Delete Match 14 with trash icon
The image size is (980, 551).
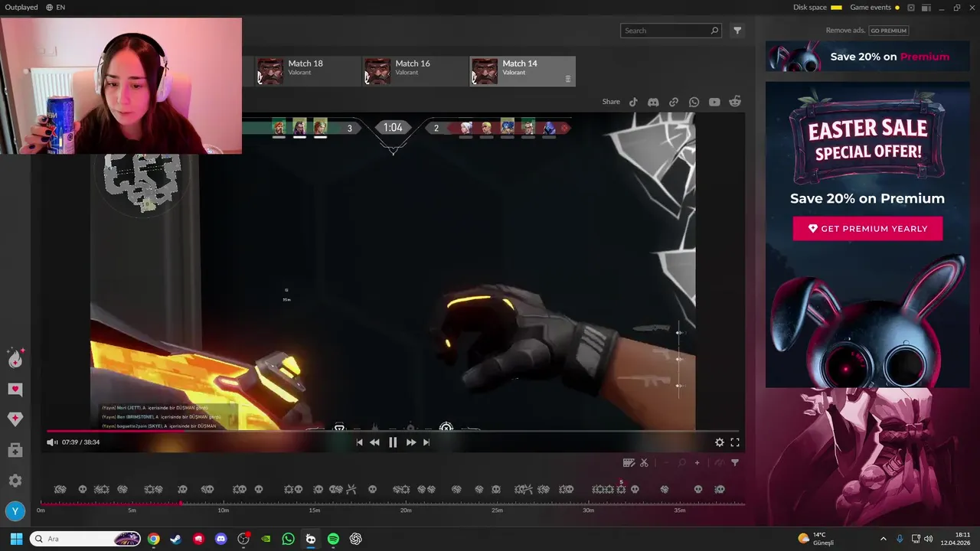point(568,79)
